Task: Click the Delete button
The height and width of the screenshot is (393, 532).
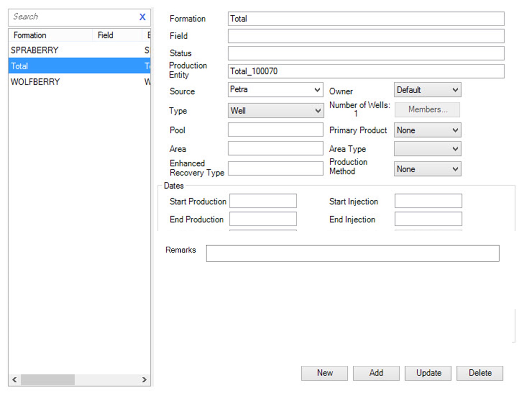Action: coord(480,373)
